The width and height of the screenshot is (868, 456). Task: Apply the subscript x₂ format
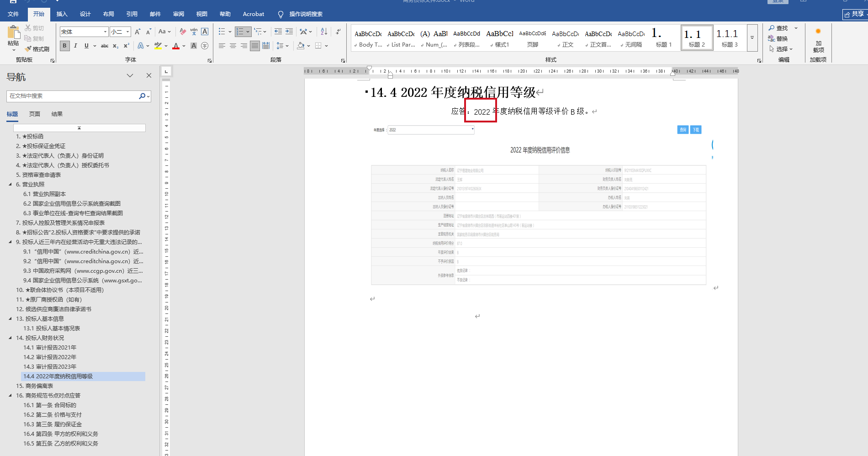(x=116, y=46)
